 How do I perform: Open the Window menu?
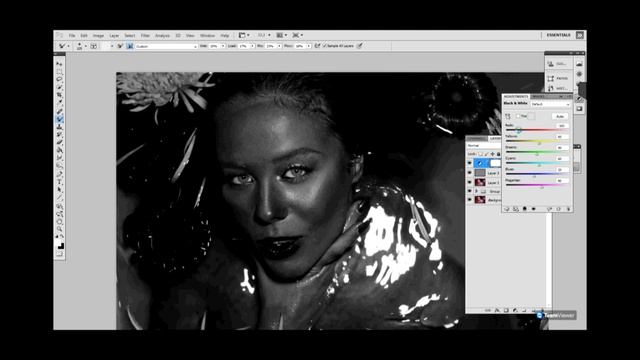207,36
